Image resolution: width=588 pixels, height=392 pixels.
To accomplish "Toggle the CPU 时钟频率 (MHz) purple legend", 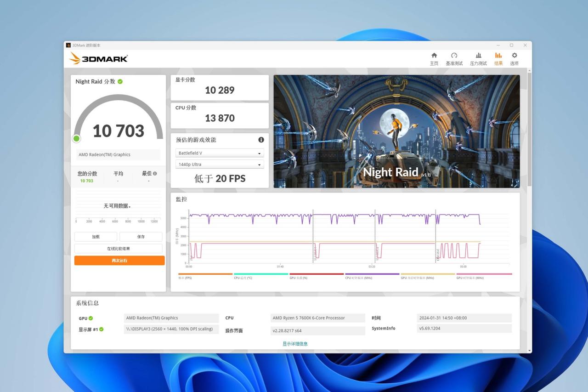I will coord(372,276).
